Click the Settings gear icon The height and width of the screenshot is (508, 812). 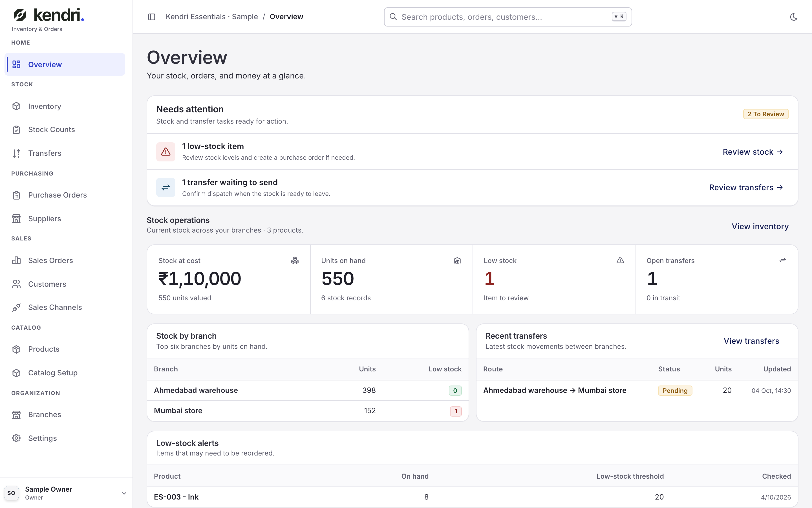pyautogui.click(x=16, y=438)
